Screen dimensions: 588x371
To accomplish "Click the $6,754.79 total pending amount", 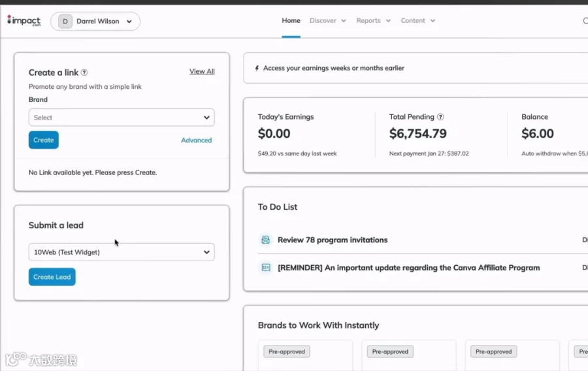I will [x=417, y=133].
